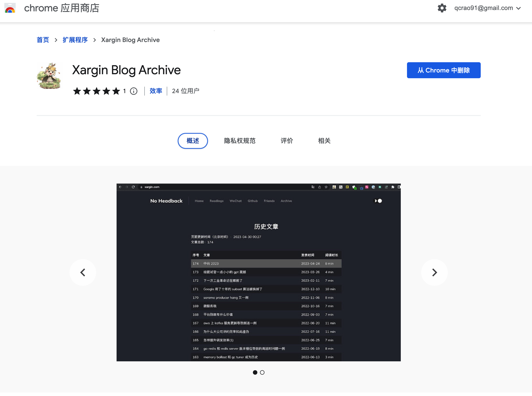Viewport: 532px width, 396px height.
Task: Open the 效率 category link
Action: coord(156,91)
